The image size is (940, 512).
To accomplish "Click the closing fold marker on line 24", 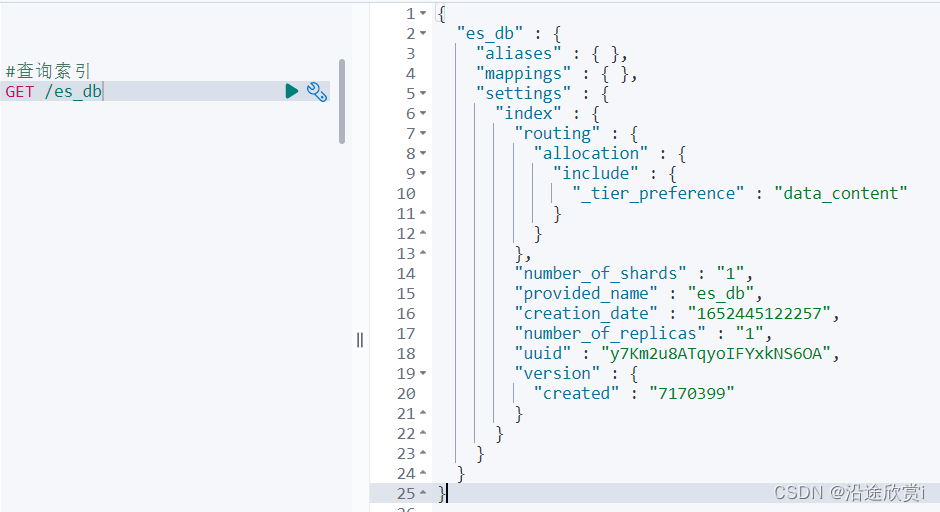I will coord(423,474).
